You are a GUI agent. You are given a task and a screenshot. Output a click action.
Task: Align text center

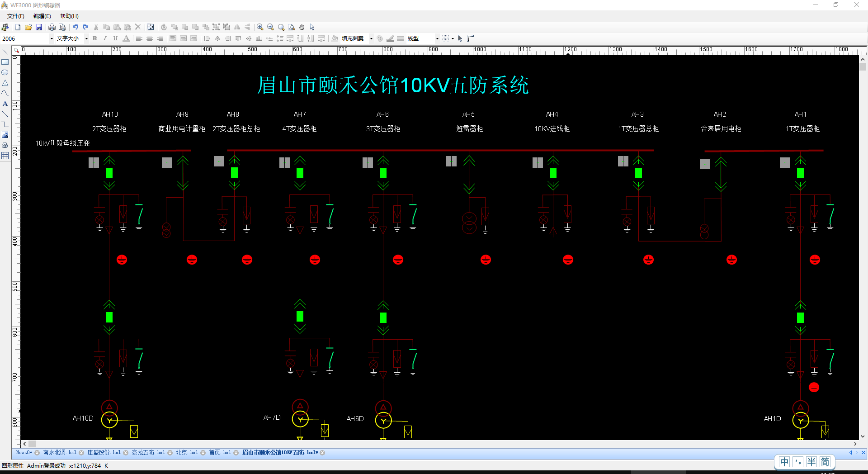150,38
